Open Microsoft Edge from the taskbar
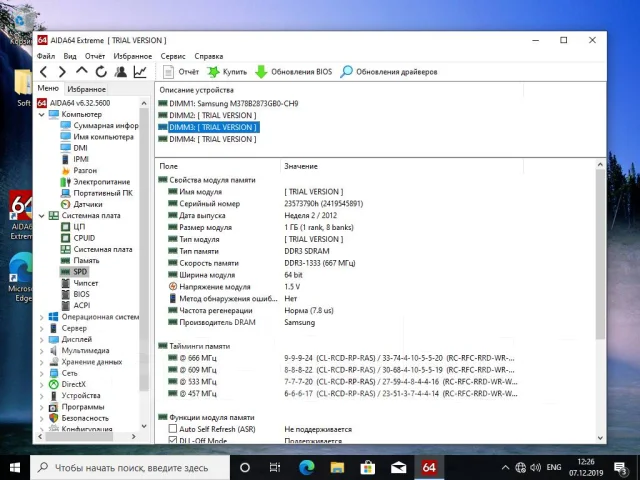Screen dimensions: 640x480 click(307, 468)
